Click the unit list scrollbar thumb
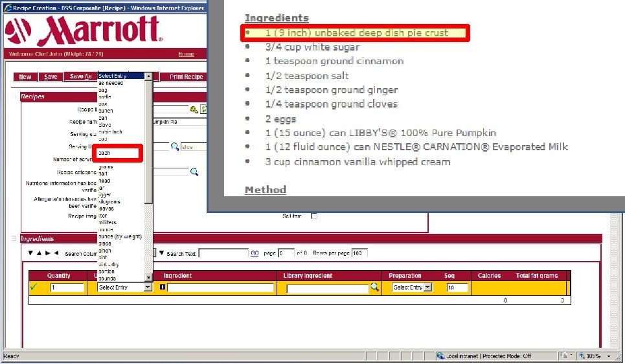The width and height of the screenshot is (625, 364). point(148,142)
